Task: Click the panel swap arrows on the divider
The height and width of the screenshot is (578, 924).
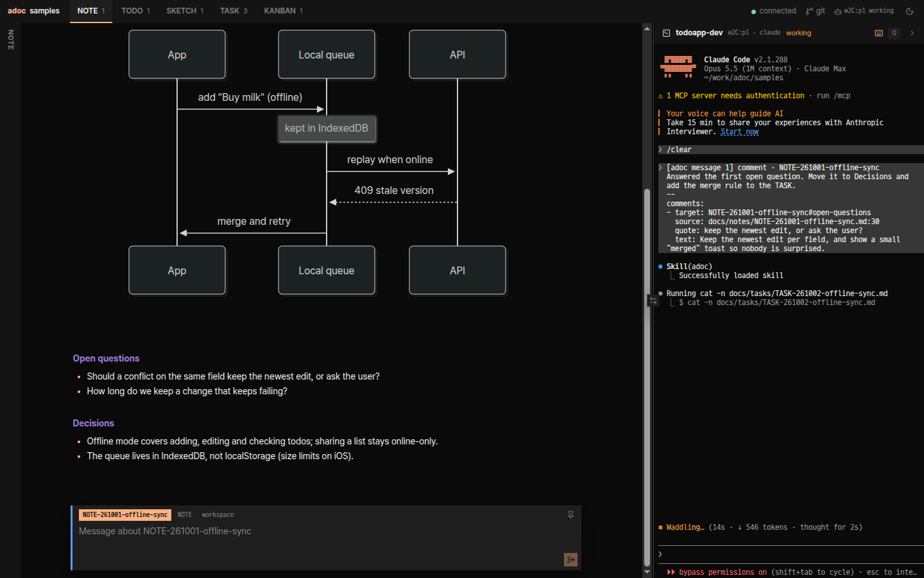Action: coord(653,300)
